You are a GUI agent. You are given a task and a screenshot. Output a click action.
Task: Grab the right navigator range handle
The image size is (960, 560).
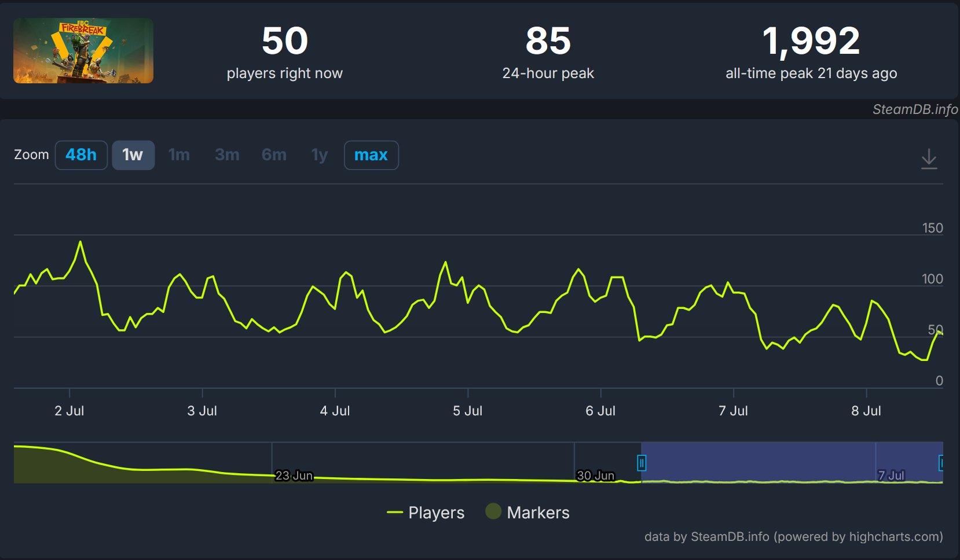click(941, 463)
